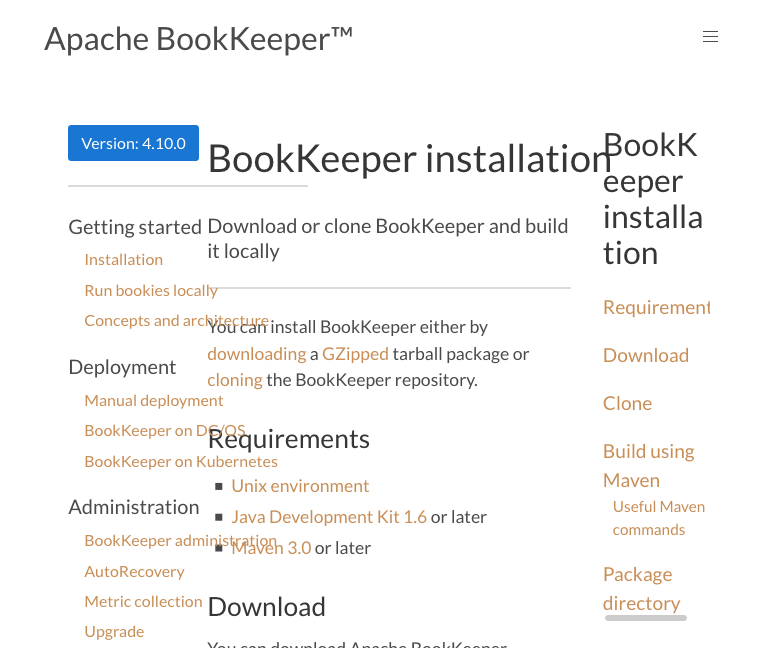Jump to Package directory section
Viewport: 772px width, 648px height.
coord(642,589)
